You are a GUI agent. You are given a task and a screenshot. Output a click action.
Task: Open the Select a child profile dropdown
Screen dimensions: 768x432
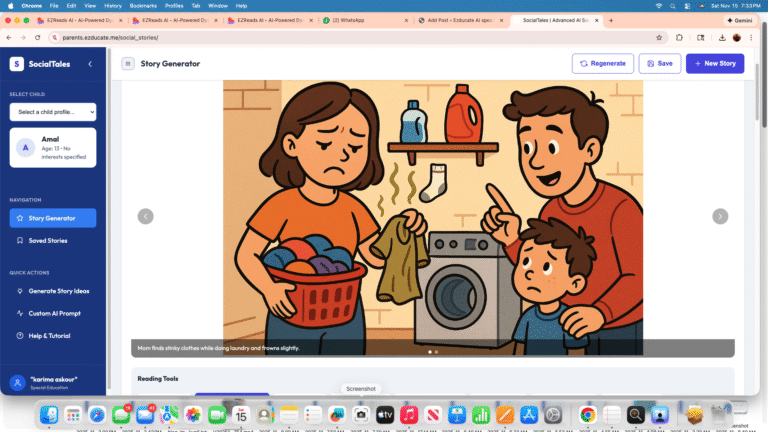click(x=53, y=112)
